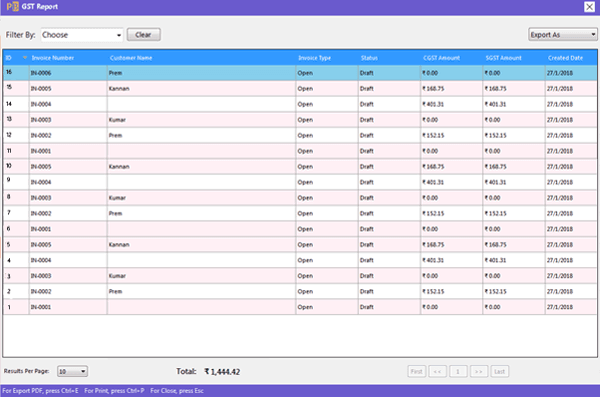This screenshot has height=397, width=600.
Task: Open the Results Per Page dropdown
Action: pyautogui.click(x=72, y=371)
